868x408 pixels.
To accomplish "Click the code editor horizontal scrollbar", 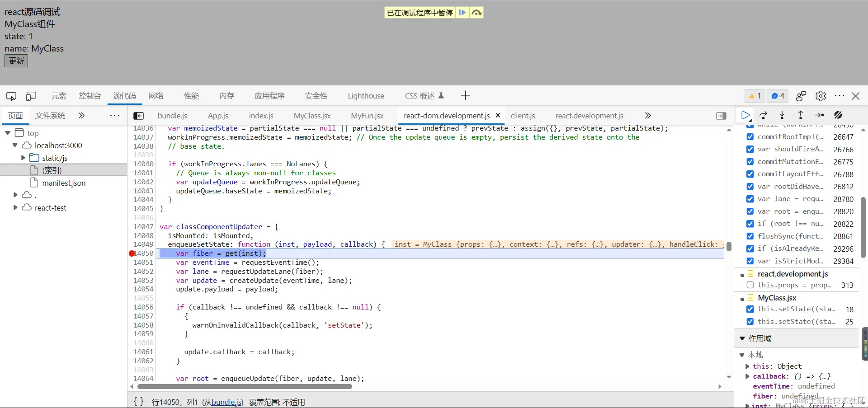I will (x=245, y=386).
